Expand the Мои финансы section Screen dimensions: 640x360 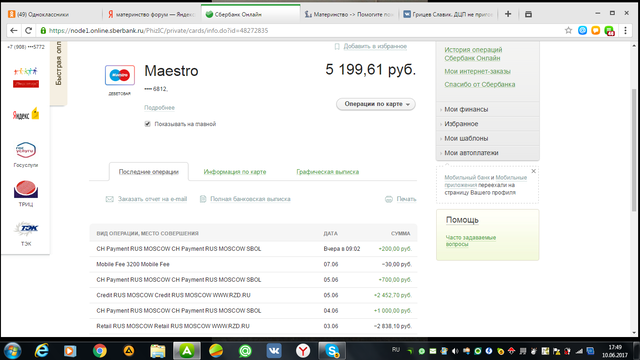pyautogui.click(x=488, y=109)
